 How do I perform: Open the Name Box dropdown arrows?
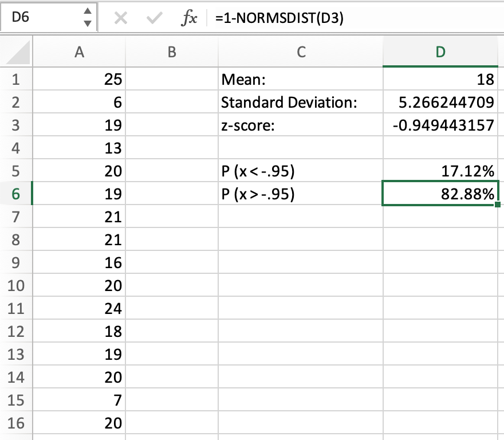[87, 18]
